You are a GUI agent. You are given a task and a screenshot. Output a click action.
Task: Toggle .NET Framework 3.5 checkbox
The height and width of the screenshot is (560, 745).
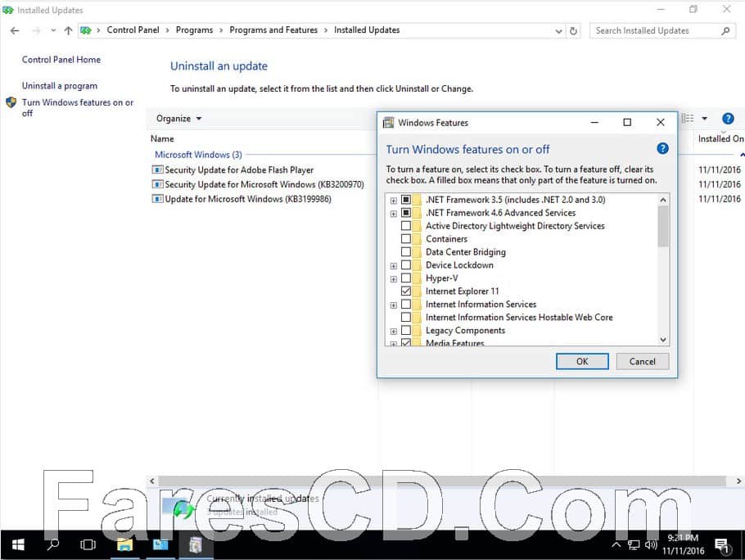(406, 200)
